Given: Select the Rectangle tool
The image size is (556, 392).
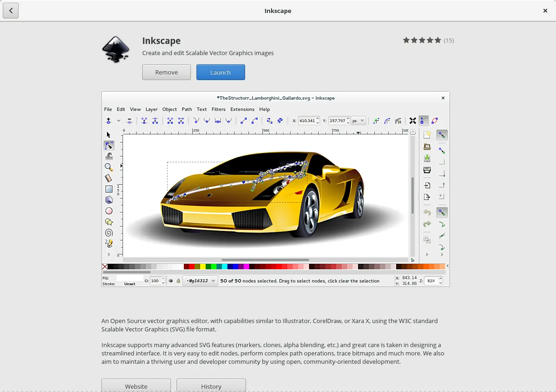Looking at the screenshot, I should tap(109, 188).
